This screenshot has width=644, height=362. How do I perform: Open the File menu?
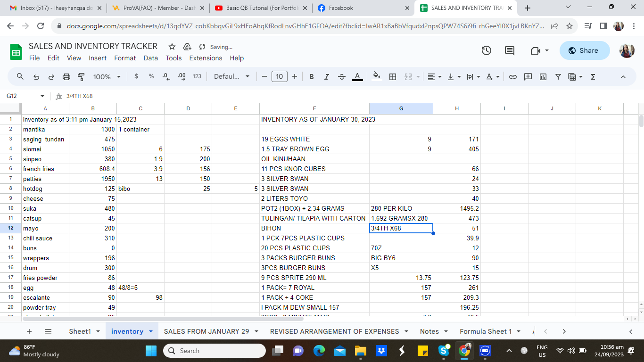tap(34, 58)
